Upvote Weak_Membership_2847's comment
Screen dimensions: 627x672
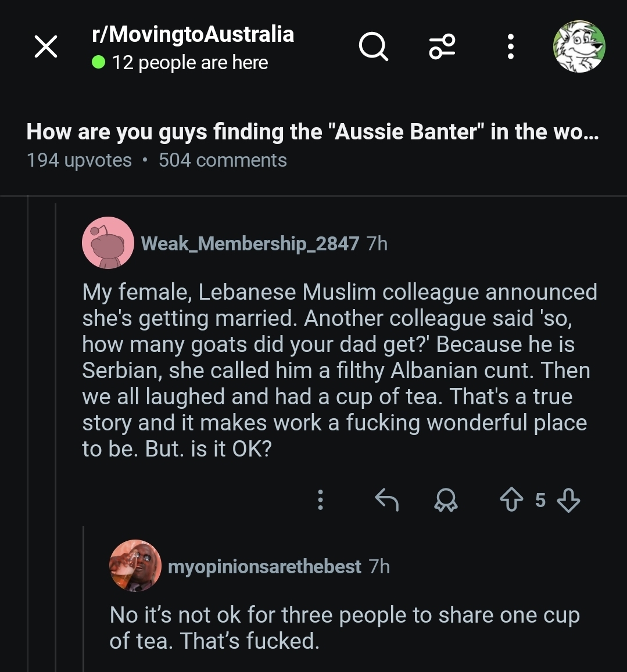[x=511, y=500]
